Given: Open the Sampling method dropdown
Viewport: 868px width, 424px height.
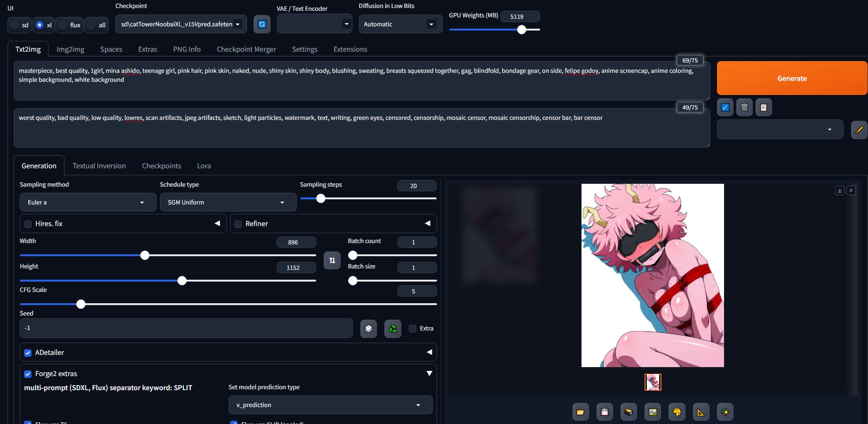Looking at the screenshot, I should pyautogui.click(x=88, y=202).
